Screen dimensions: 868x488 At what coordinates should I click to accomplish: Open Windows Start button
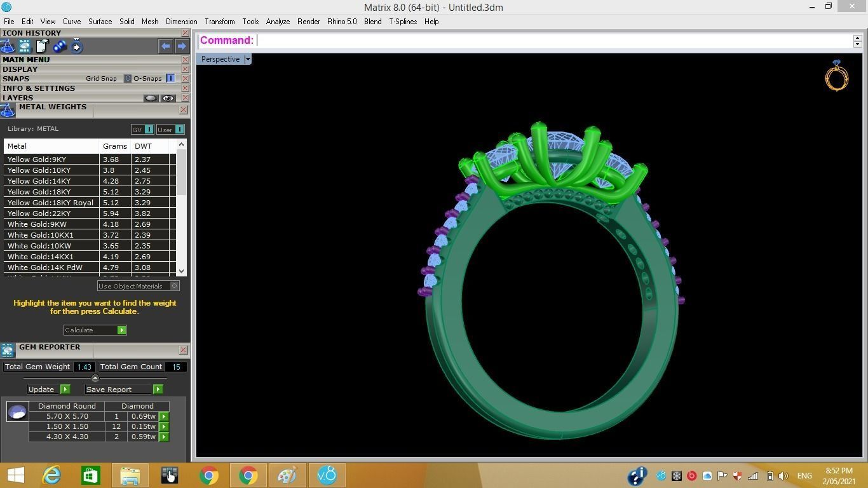click(15, 475)
